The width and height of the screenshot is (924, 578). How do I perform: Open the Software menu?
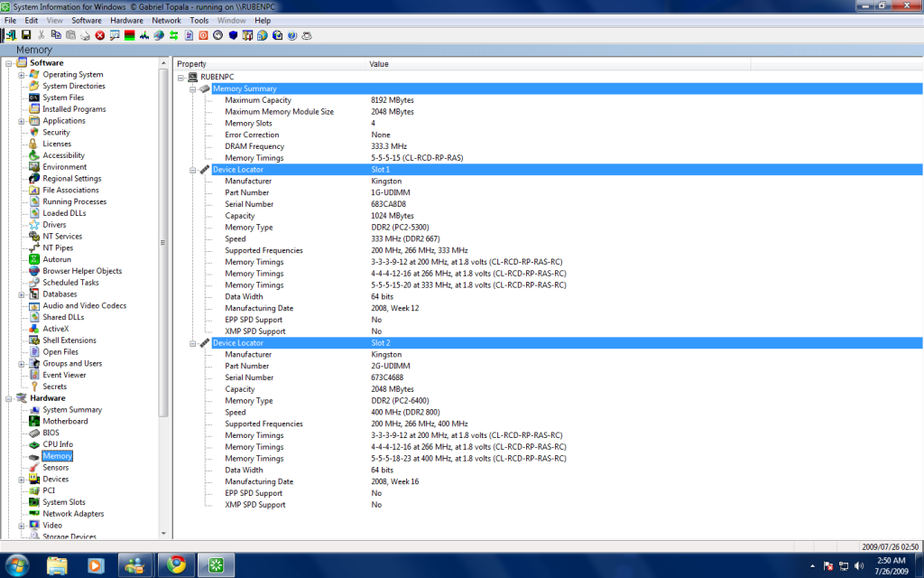[87, 20]
